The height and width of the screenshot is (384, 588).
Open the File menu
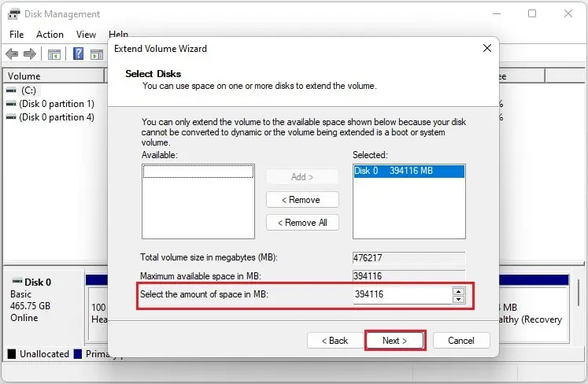click(17, 35)
